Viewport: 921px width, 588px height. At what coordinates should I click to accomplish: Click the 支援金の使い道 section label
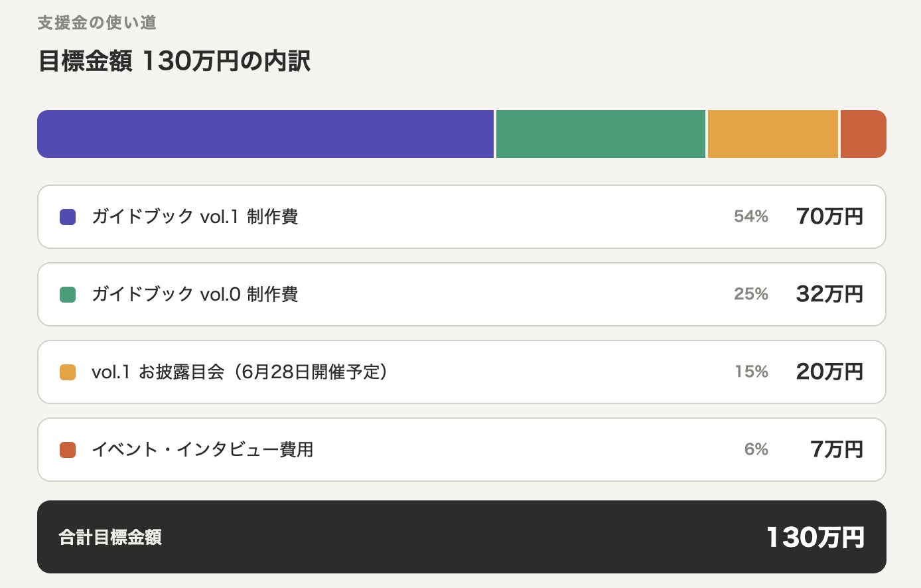[x=97, y=23]
